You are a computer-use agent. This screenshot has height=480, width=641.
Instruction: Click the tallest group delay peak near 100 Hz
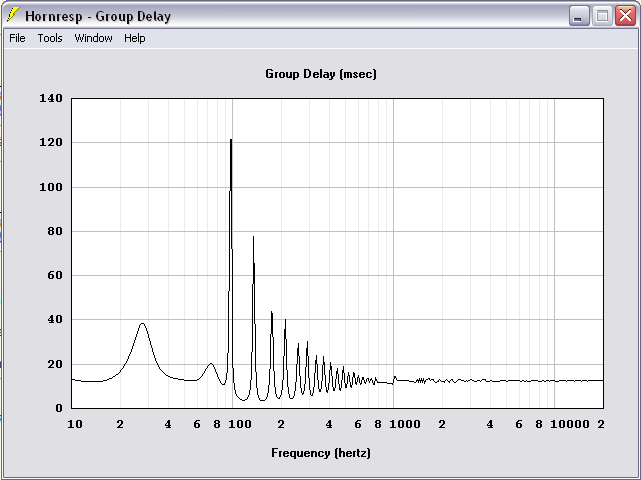click(231, 140)
